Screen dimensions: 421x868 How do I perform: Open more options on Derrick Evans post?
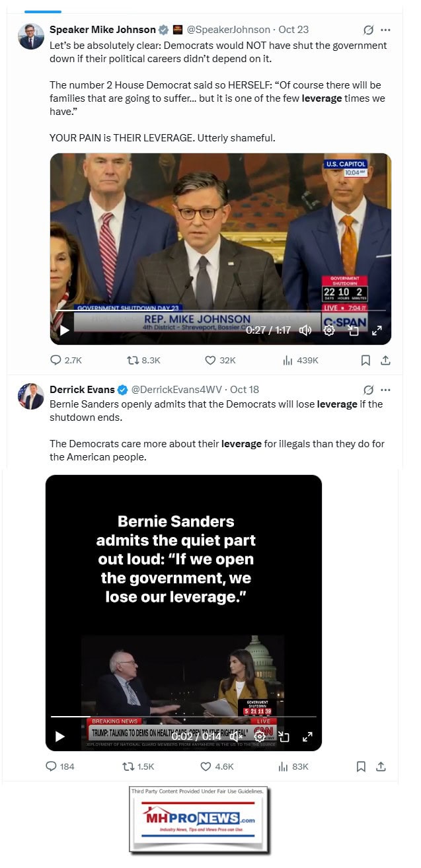[x=386, y=390]
